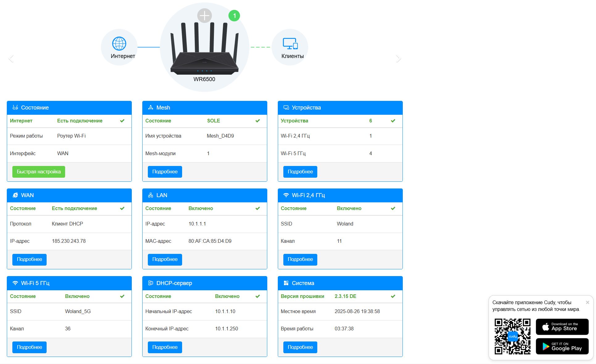
Task: Close the Cudy app download popup
Action: pyautogui.click(x=587, y=302)
